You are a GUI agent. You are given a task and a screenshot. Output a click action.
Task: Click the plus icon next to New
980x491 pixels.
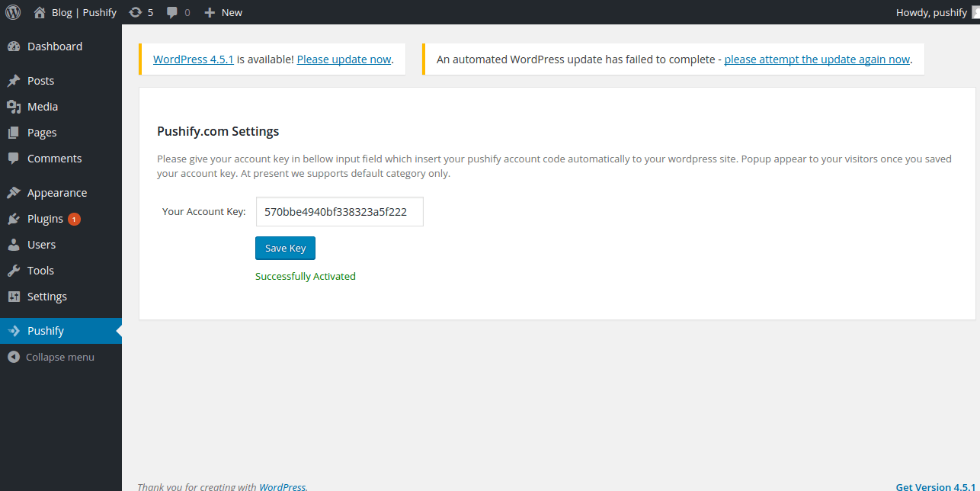tap(210, 12)
